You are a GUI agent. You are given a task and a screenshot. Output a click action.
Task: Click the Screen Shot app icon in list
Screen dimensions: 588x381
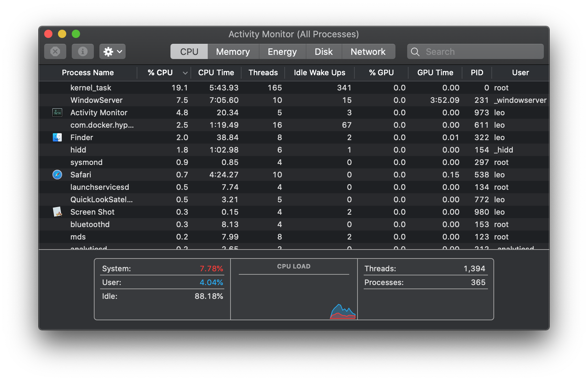tap(57, 212)
